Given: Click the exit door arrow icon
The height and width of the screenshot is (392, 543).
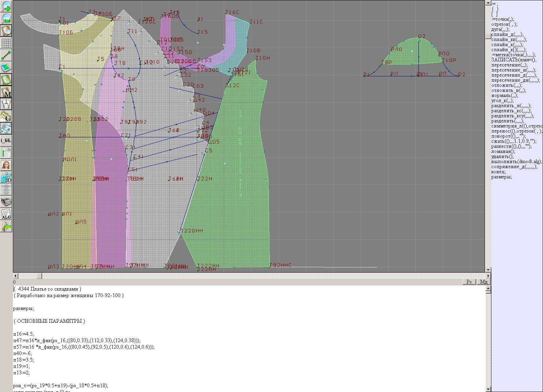Looking at the screenshot, I should (x=6, y=226).
